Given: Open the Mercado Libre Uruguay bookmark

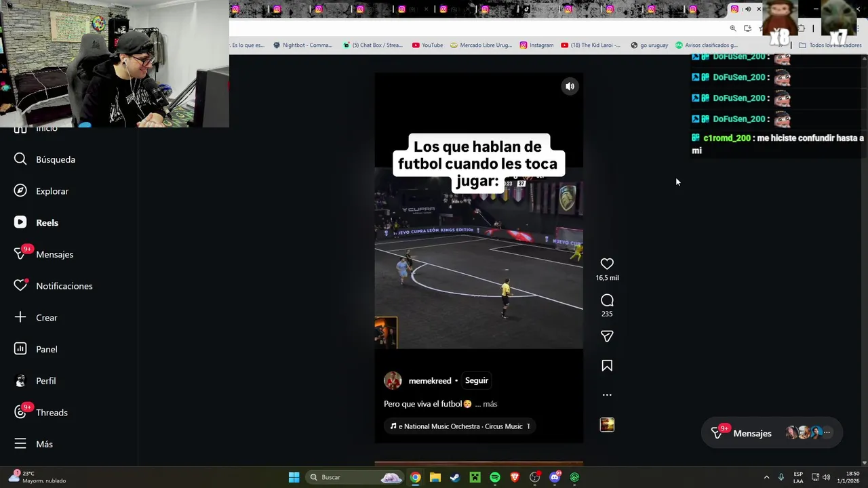Looking at the screenshot, I should pyautogui.click(x=481, y=45).
